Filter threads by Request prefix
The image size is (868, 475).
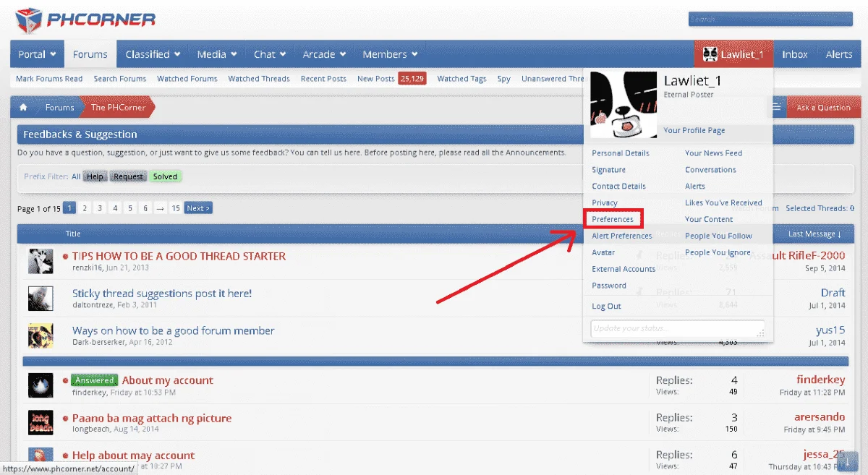(129, 176)
